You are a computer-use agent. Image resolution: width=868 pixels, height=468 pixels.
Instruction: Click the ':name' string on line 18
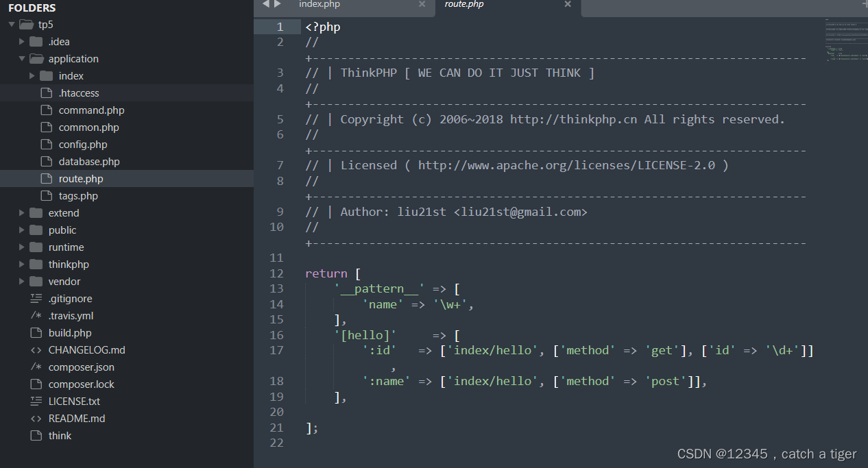(x=386, y=381)
